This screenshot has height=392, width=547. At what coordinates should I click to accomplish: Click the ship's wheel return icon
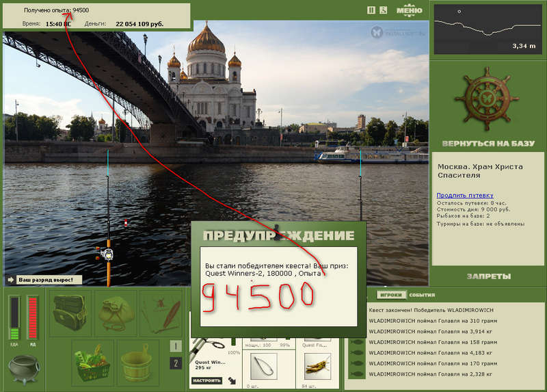coord(487,99)
